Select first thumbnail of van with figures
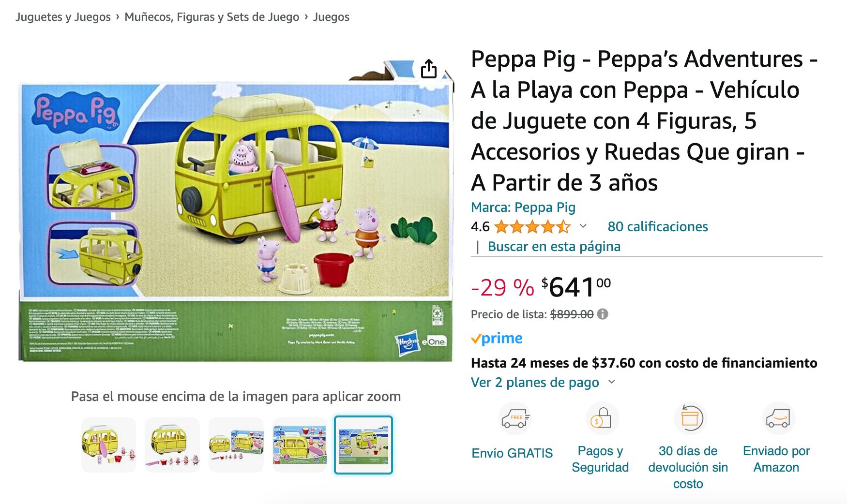Image resolution: width=847 pixels, height=504 pixels. point(108,445)
